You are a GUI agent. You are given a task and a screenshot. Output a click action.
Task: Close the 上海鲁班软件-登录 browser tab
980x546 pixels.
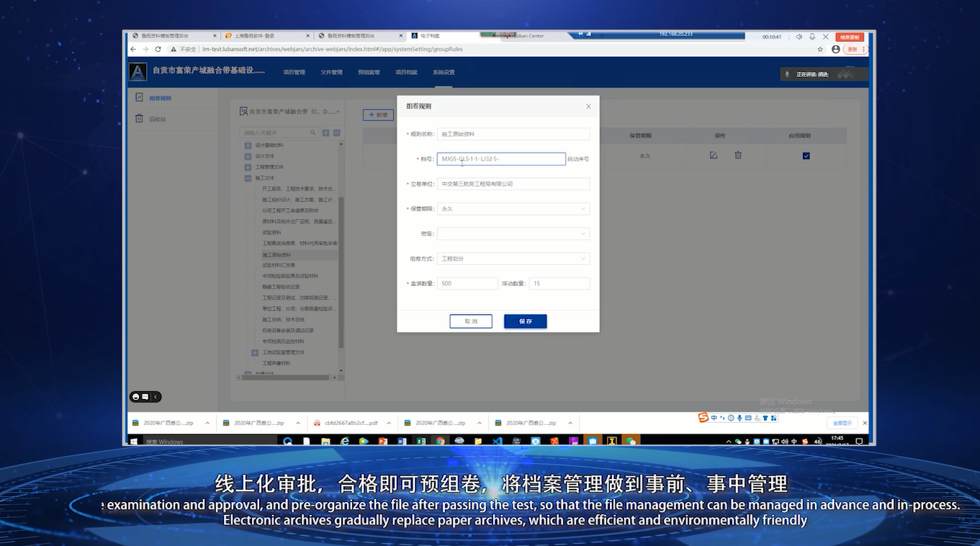(308, 35)
